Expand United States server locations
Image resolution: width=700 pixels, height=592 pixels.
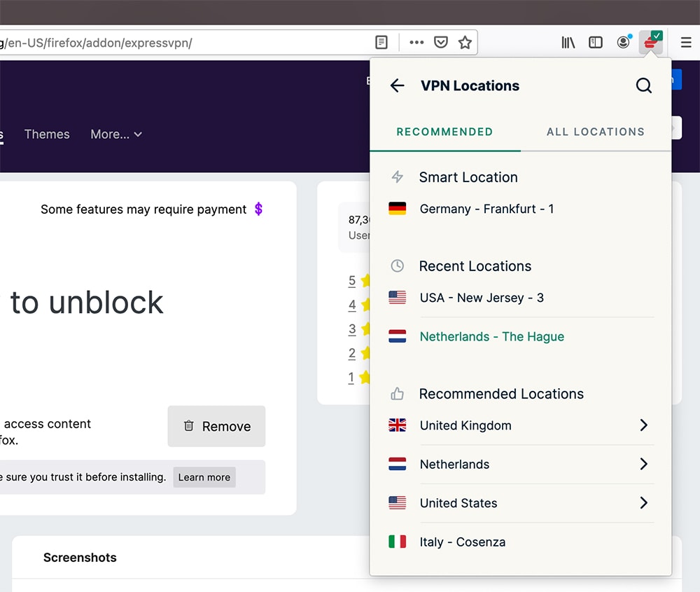click(x=643, y=502)
